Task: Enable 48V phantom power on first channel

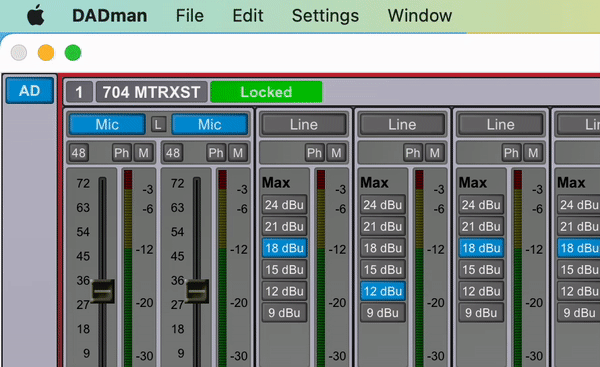Action: click(x=78, y=153)
